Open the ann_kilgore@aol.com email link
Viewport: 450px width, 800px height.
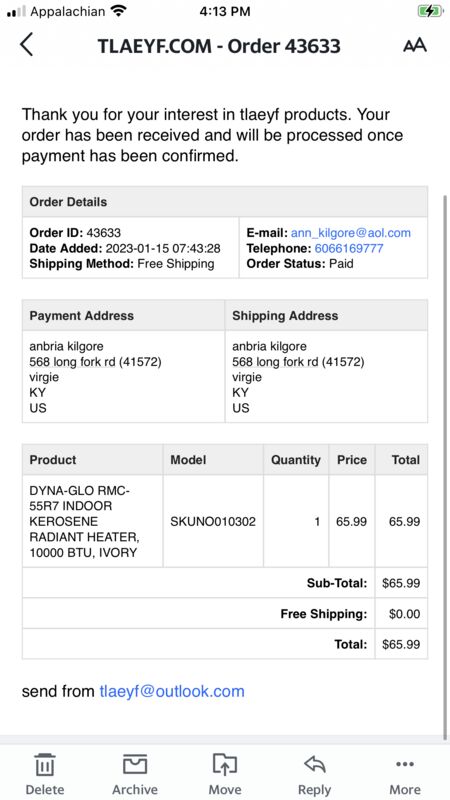[x=351, y=233]
